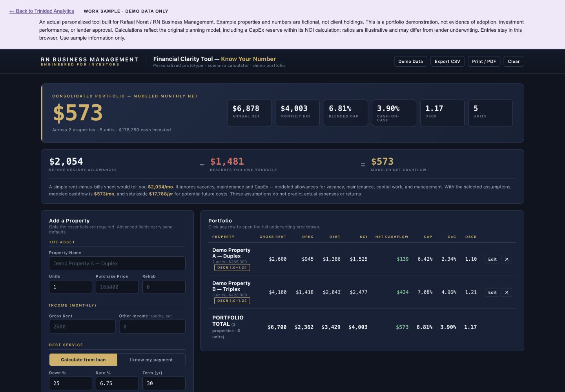565x392 pixels.
Task: Click the $6,878 Annual Net card
Action: click(x=250, y=113)
